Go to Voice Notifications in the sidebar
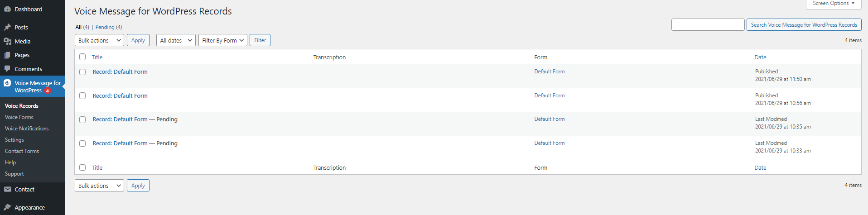868x215 pixels. tap(27, 129)
